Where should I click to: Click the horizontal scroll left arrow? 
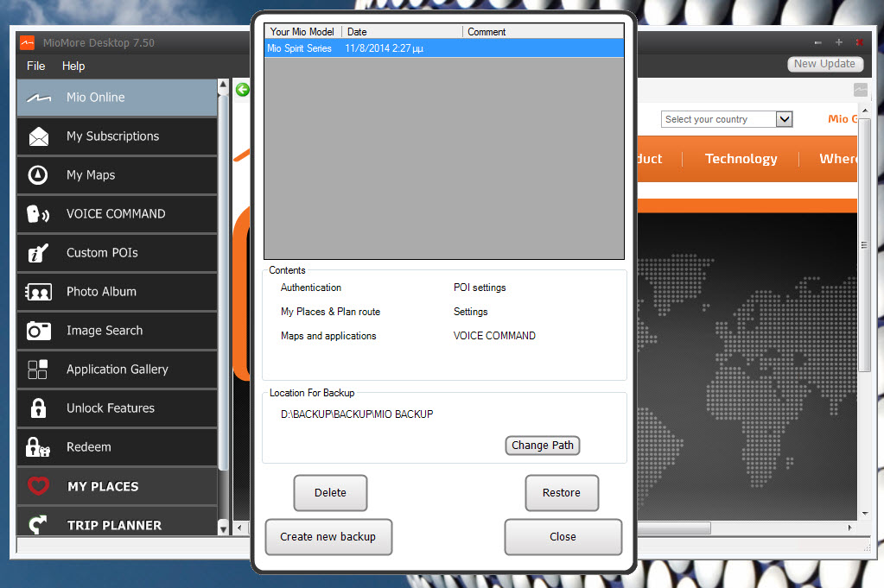(x=239, y=528)
